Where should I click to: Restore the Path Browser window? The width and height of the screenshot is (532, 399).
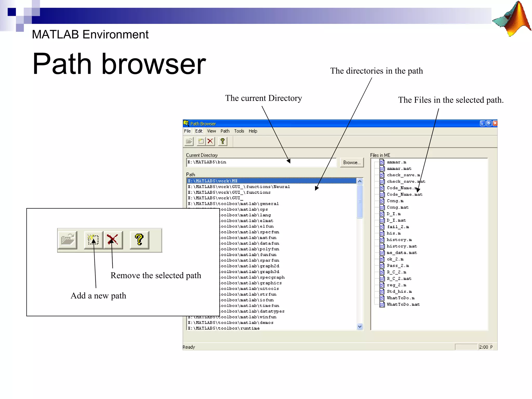click(489, 123)
